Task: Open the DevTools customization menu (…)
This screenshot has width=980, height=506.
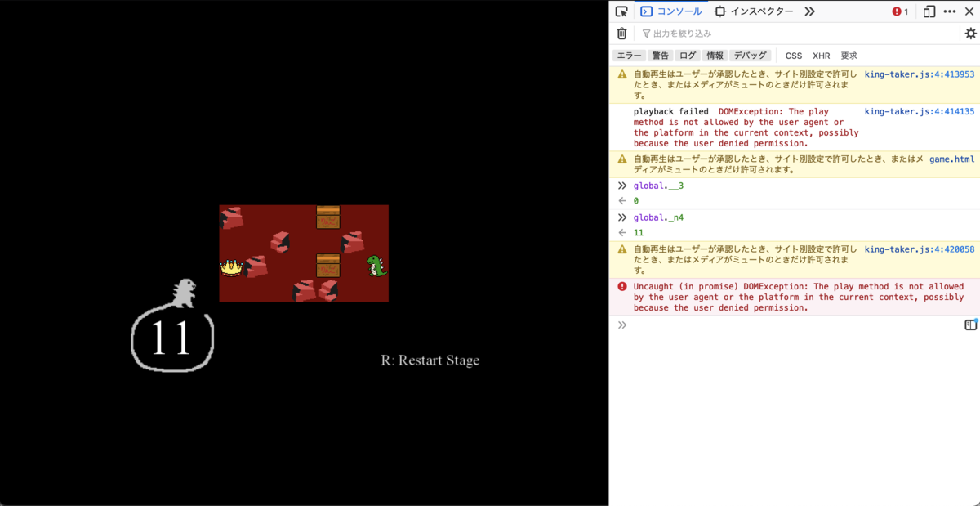Action: (950, 11)
